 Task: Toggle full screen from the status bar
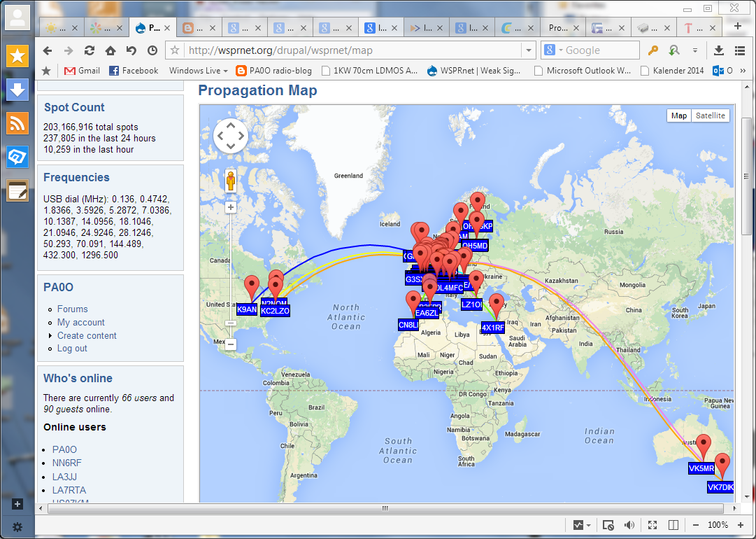(x=652, y=525)
